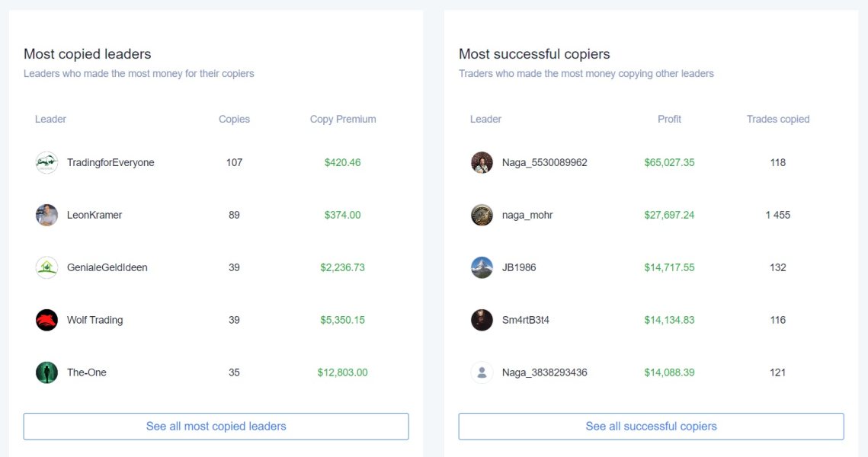Image resolution: width=868 pixels, height=457 pixels.
Task: Click The-One's $12,803.00 copy premium
Action: coord(343,372)
